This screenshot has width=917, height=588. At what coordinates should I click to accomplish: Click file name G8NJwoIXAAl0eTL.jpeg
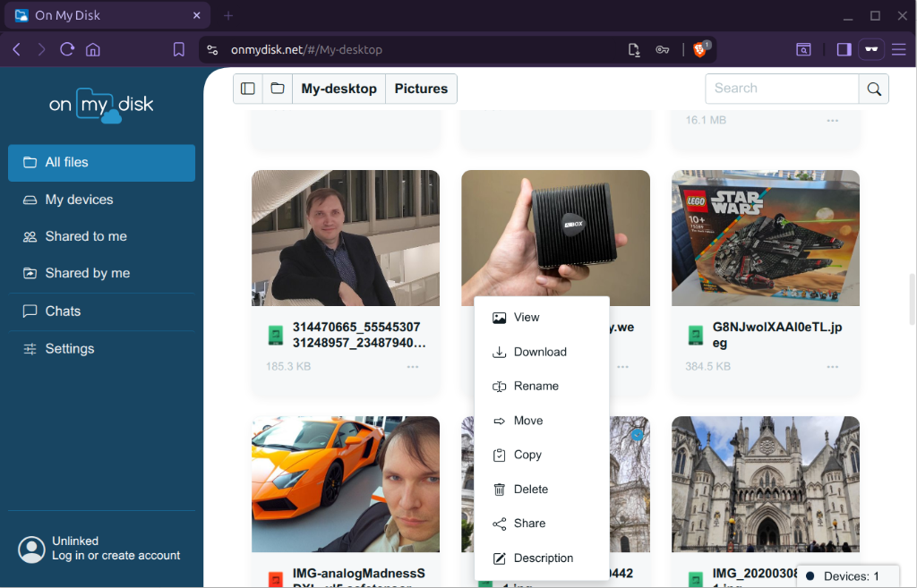click(777, 335)
